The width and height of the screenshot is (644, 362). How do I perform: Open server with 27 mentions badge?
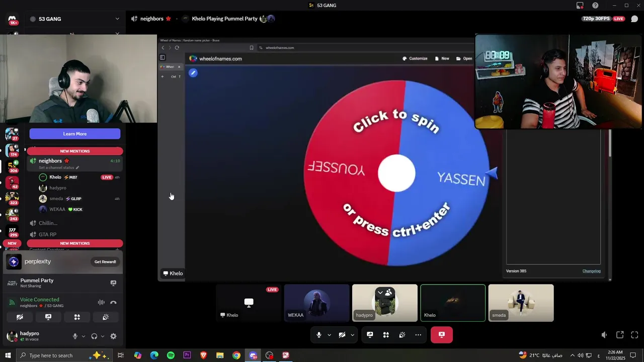tap(12, 134)
